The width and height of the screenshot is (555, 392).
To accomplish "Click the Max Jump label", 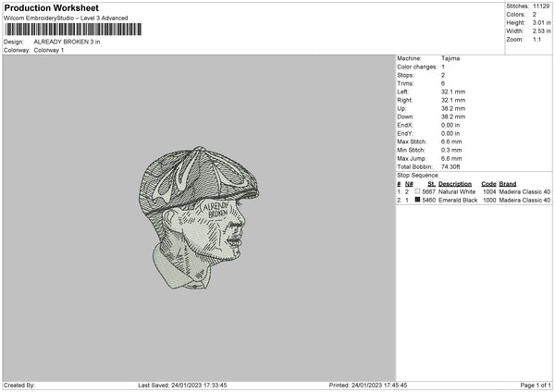I will click(412, 158).
